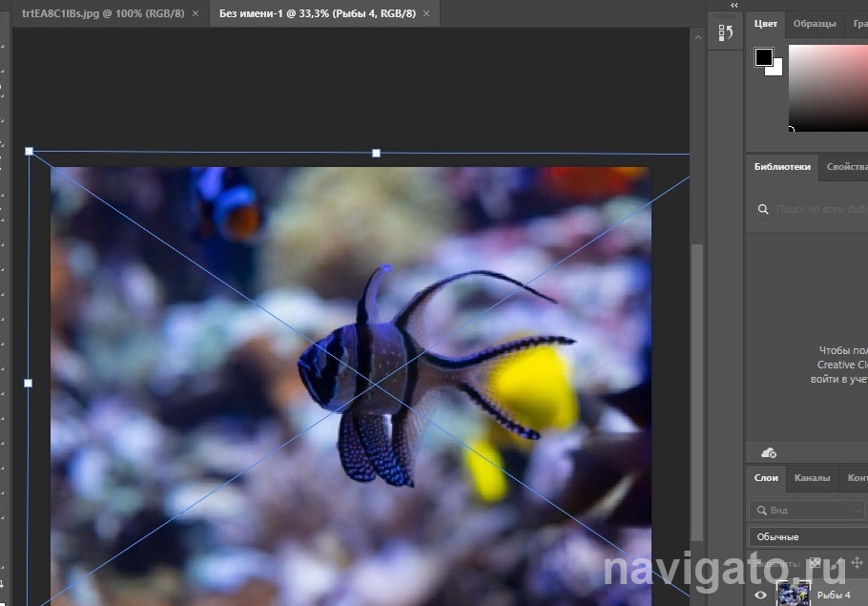Close the Без имени-1 document tab
Screen dimensions: 868x606
425,14
